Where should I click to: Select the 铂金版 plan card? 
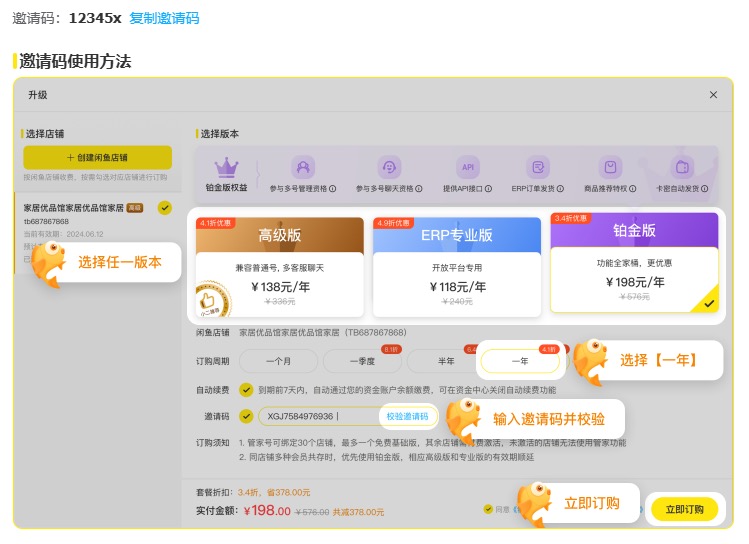click(x=634, y=263)
